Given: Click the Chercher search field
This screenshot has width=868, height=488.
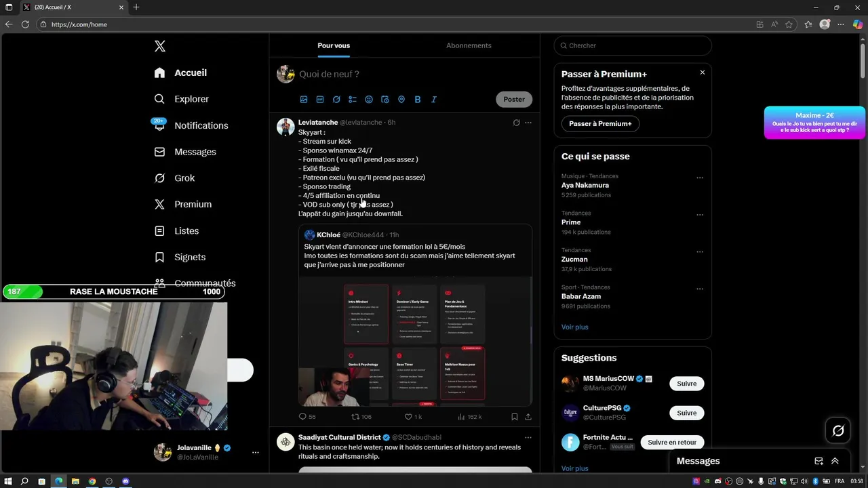Looking at the screenshot, I should click(x=633, y=45).
